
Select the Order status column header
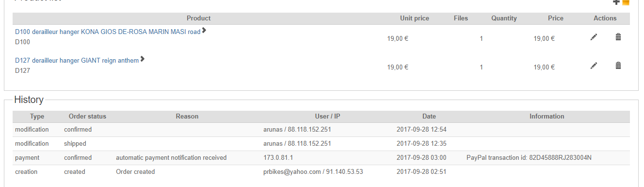coord(87,117)
